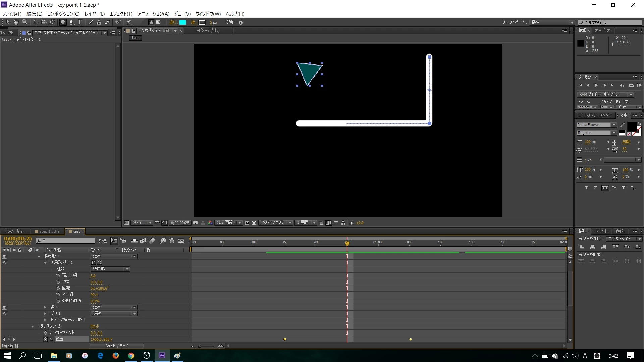Image resolution: width=644 pixels, height=362 pixels.
Task: Click the Rotation tool icon
Action: pyautogui.click(x=35, y=22)
